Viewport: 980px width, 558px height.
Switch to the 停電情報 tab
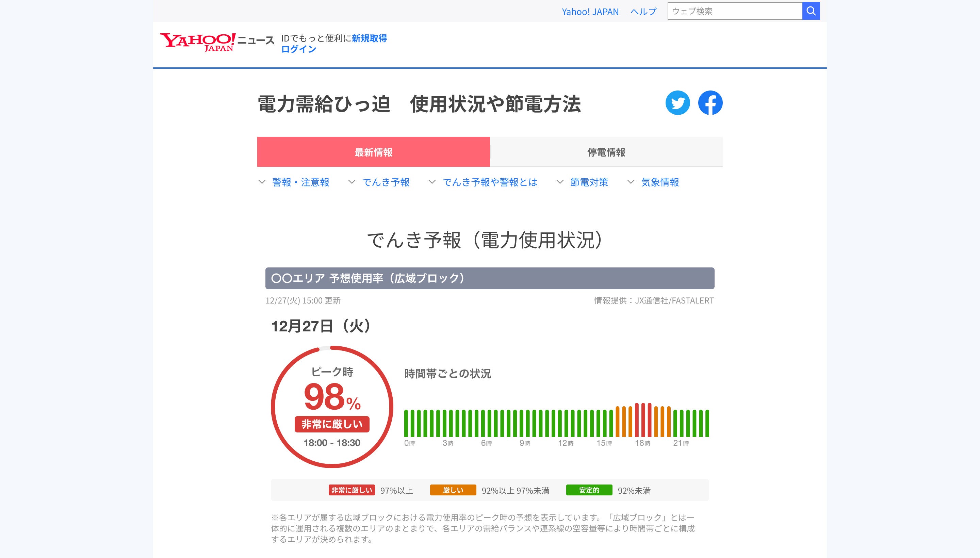606,152
